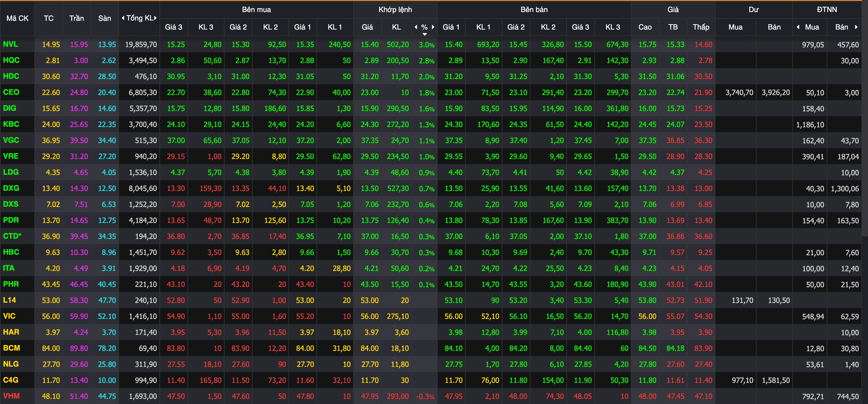The height and width of the screenshot is (404, 868).
Task: Select DXS ticker symbol
Action: coord(11,204)
